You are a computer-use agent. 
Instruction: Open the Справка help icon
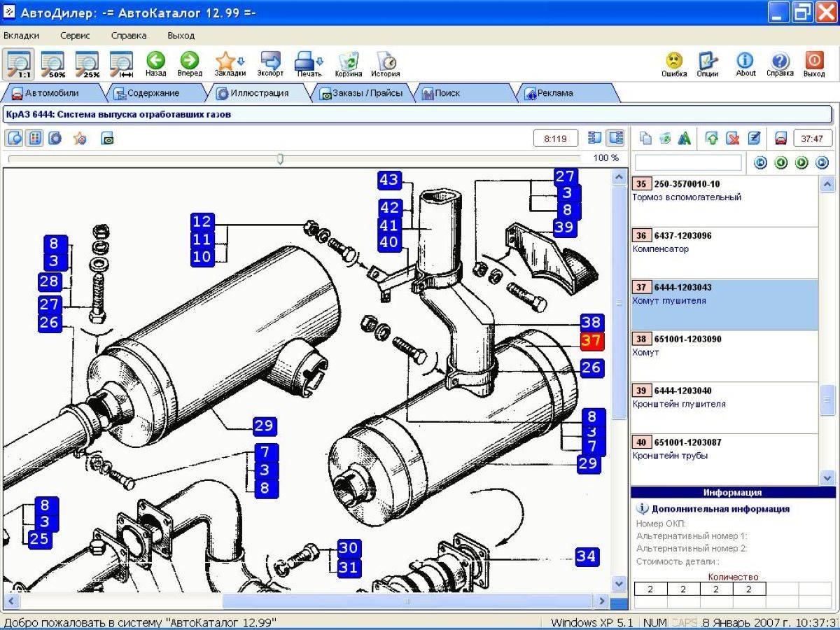point(780,64)
